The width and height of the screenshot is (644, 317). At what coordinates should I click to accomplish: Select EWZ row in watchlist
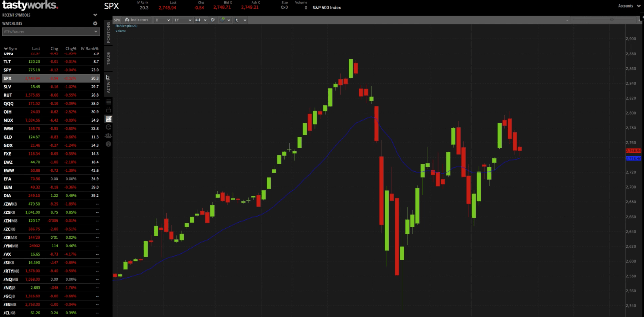pyautogui.click(x=51, y=162)
